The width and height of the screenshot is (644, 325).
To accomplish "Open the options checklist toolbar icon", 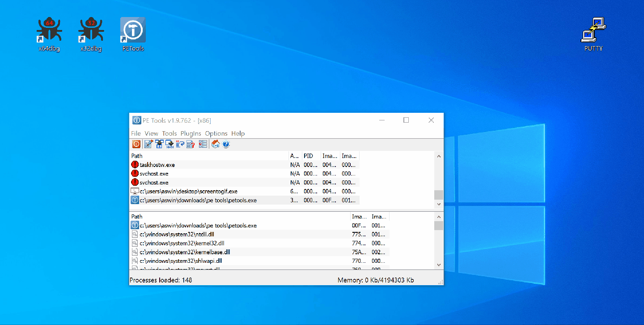I will (x=203, y=144).
